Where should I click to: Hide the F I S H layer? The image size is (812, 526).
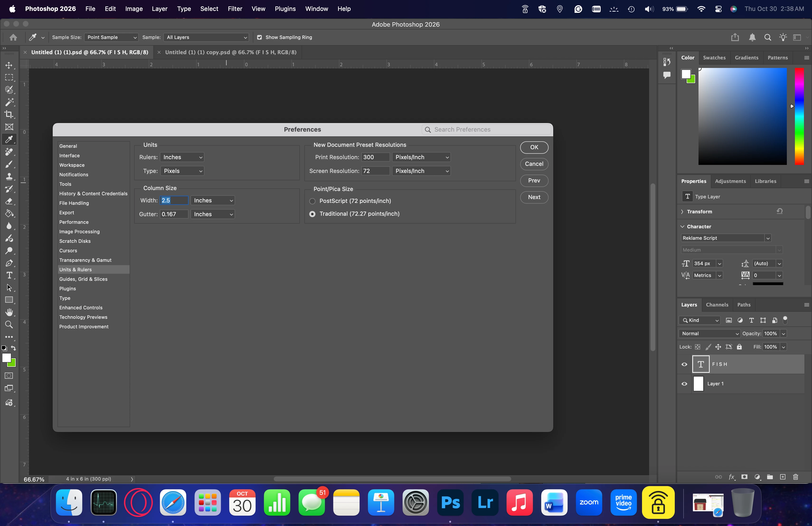pos(685,364)
